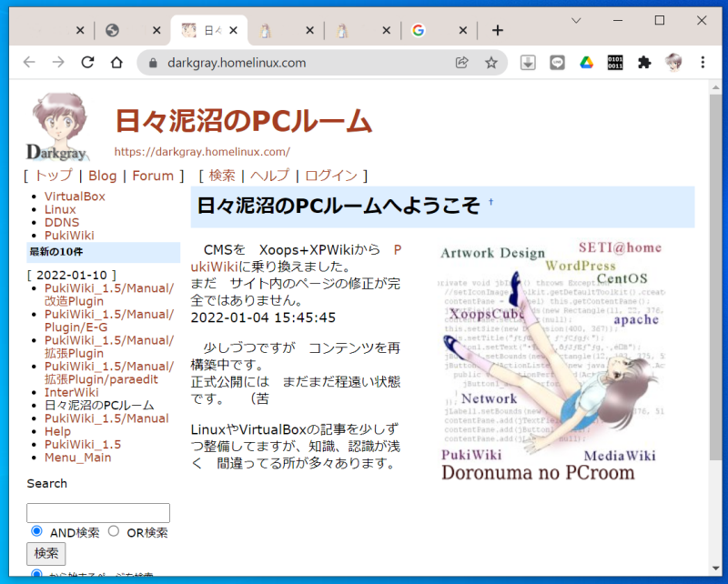
Task: Open the Chrome profile avatar
Action: pos(673,62)
